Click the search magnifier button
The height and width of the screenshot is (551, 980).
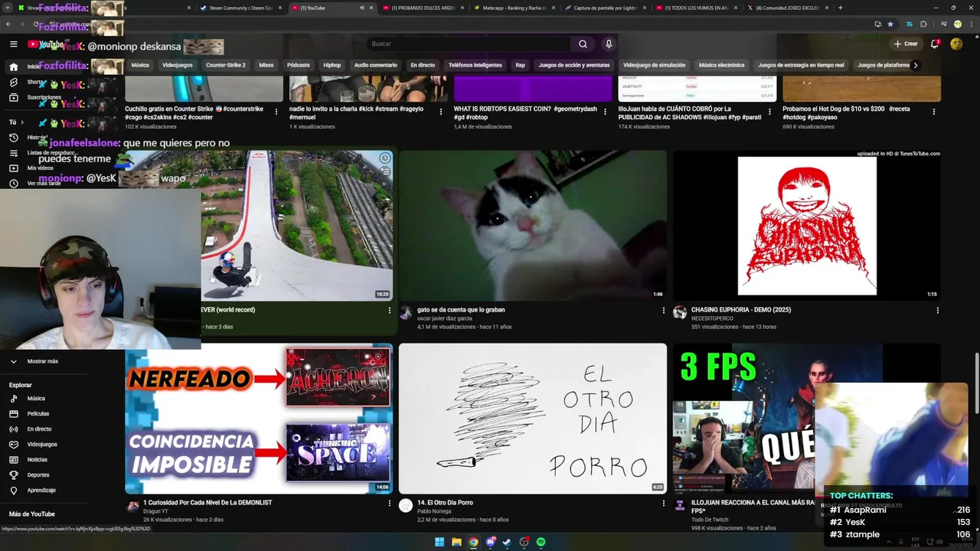[583, 44]
